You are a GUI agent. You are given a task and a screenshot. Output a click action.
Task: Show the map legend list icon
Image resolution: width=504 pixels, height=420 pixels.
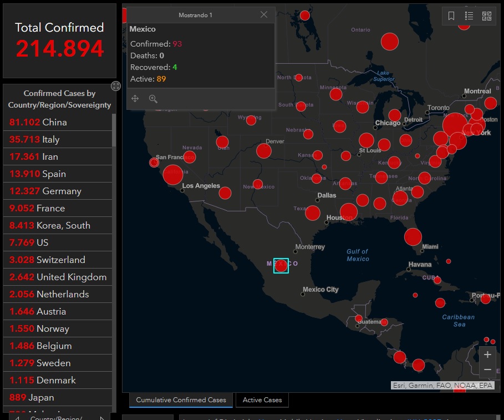[x=469, y=16]
